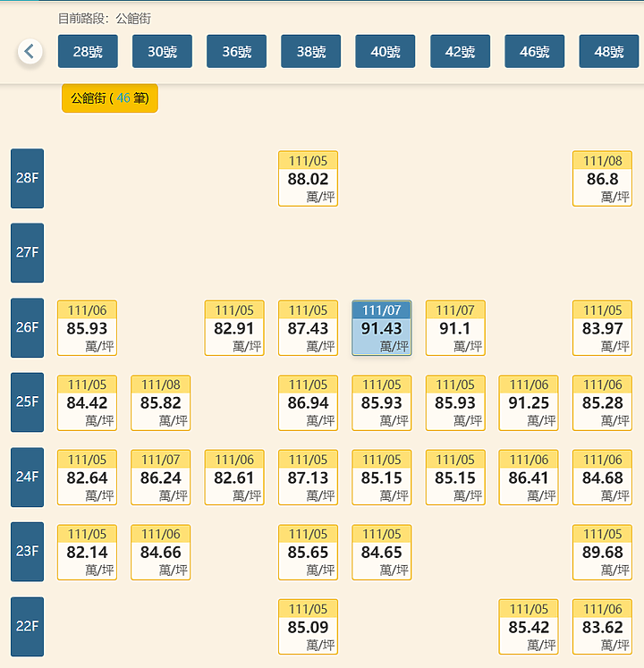Select the 82.14 price card on 23F
The width and height of the screenshot is (644, 668).
click(x=87, y=552)
